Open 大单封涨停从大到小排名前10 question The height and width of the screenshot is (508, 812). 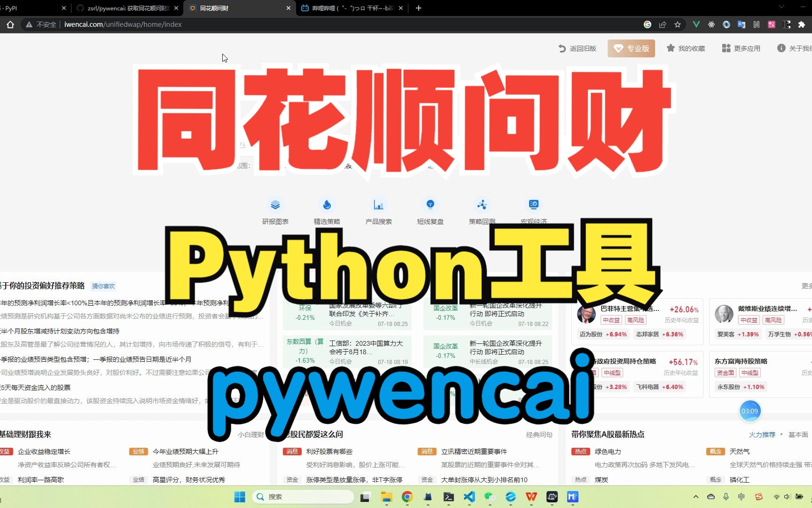[x=484, y=480]
